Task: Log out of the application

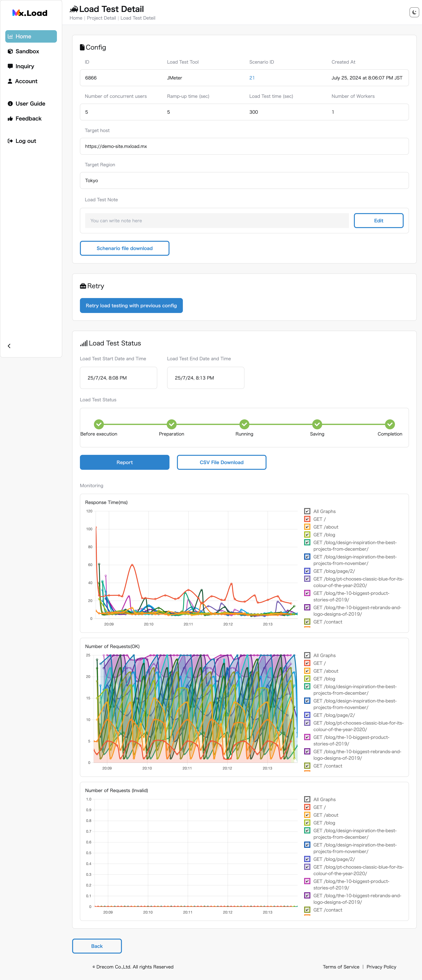Action: tap(26, 141)
